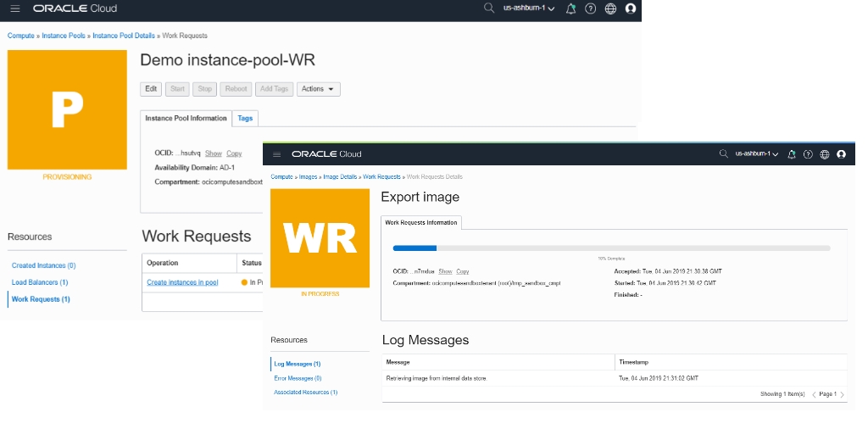Open Error Messages (0) resource
This screenshot has height=429, width=868.
[298, 378]
